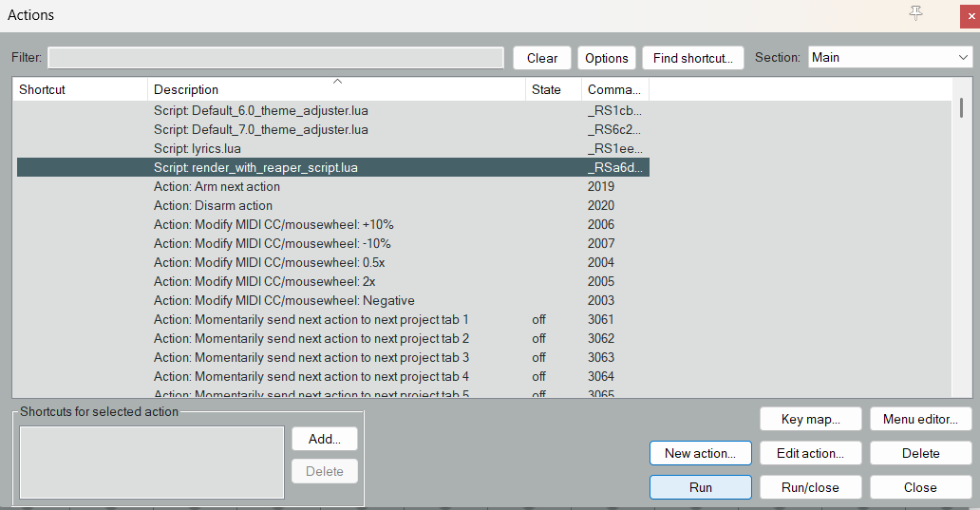Select Momentarily send next action to project tab 4
The image size is (980, 510).
click(x=332, y=376)
